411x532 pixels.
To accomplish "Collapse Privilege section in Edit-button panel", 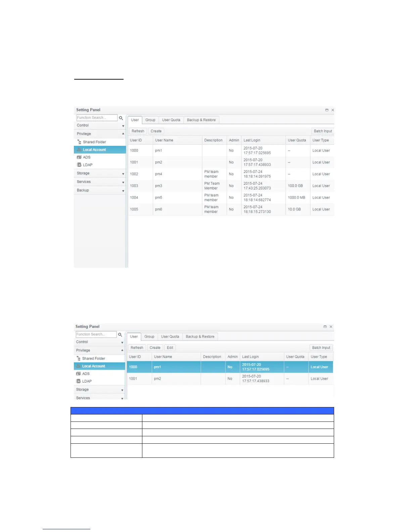I will coord(122,350).
